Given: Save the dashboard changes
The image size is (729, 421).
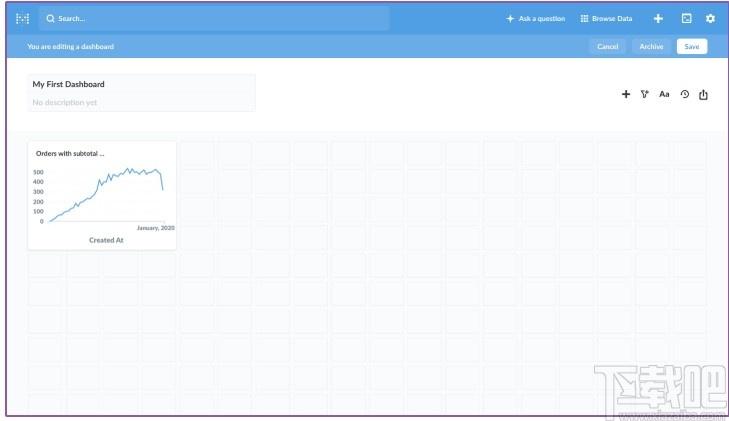Looking at the screenshot, I should point(692,46).
